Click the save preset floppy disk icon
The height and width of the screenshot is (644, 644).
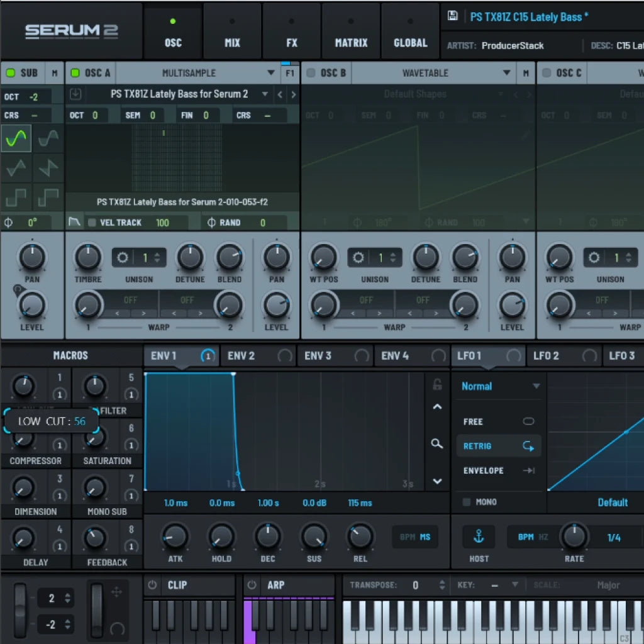[452, 16]
